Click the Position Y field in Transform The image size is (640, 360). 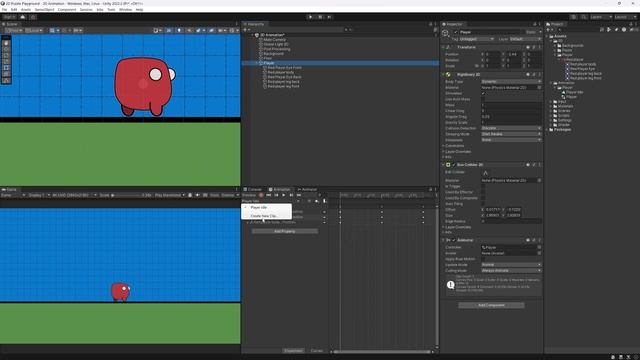[x=513, y=54]
